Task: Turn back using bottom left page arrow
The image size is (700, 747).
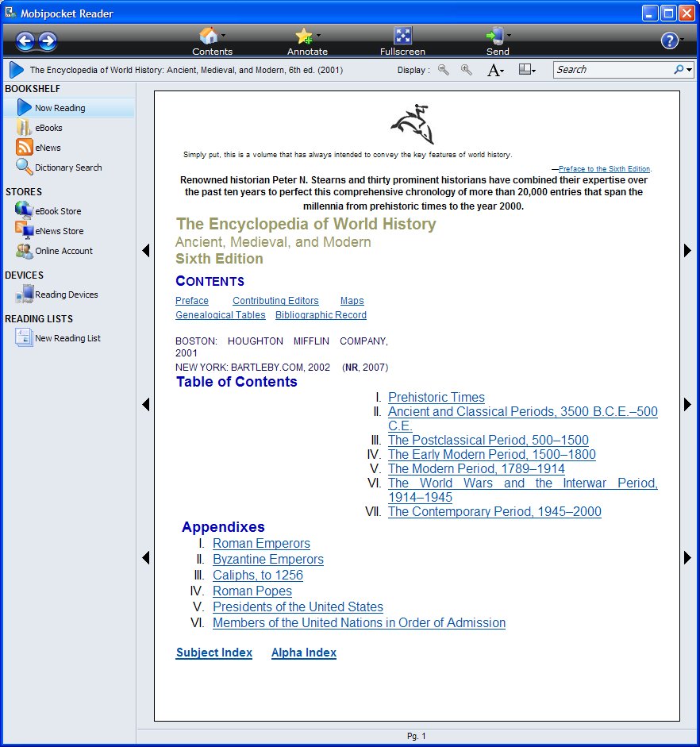Action: point(146,558)
